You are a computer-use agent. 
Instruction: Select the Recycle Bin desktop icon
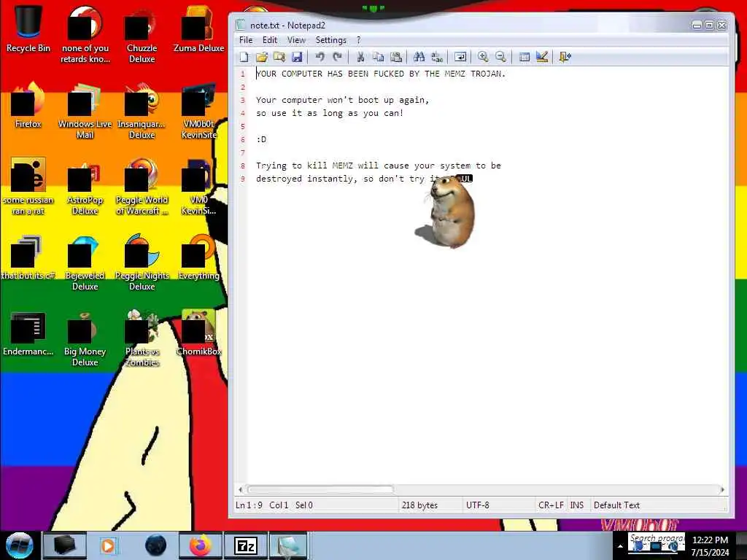pyautogui.click(x=28, y=28)
